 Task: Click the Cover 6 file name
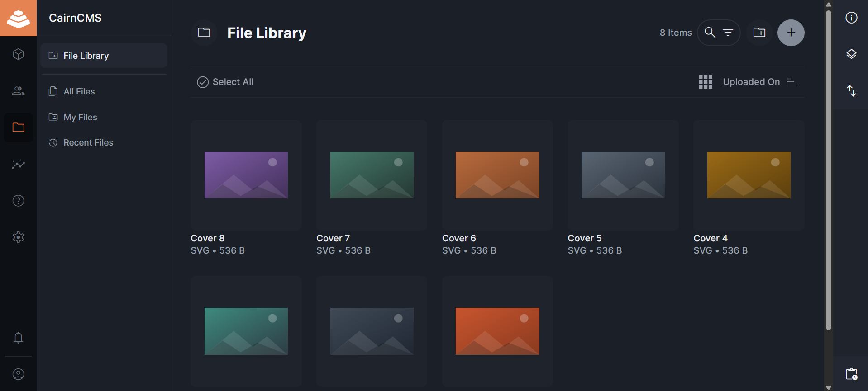(459, 238)
